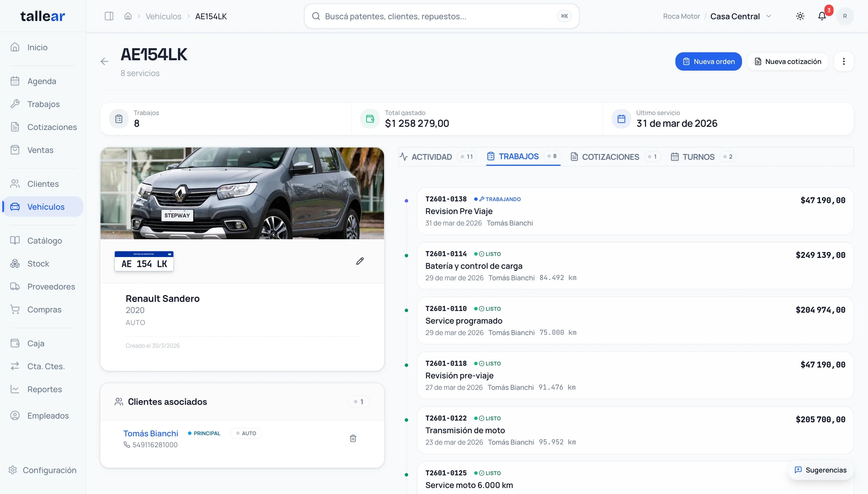Edit vehicle photo using the pencil icon
The width and height of the screenshot is (868, 494).
[x=360, y=261]
